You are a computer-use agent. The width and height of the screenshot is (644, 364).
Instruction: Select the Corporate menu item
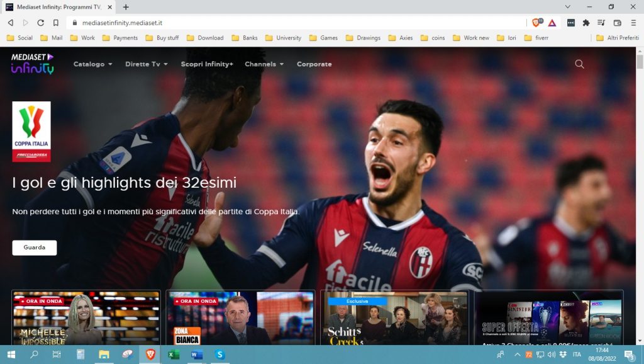pyautogui.click(x=314, y=64)
